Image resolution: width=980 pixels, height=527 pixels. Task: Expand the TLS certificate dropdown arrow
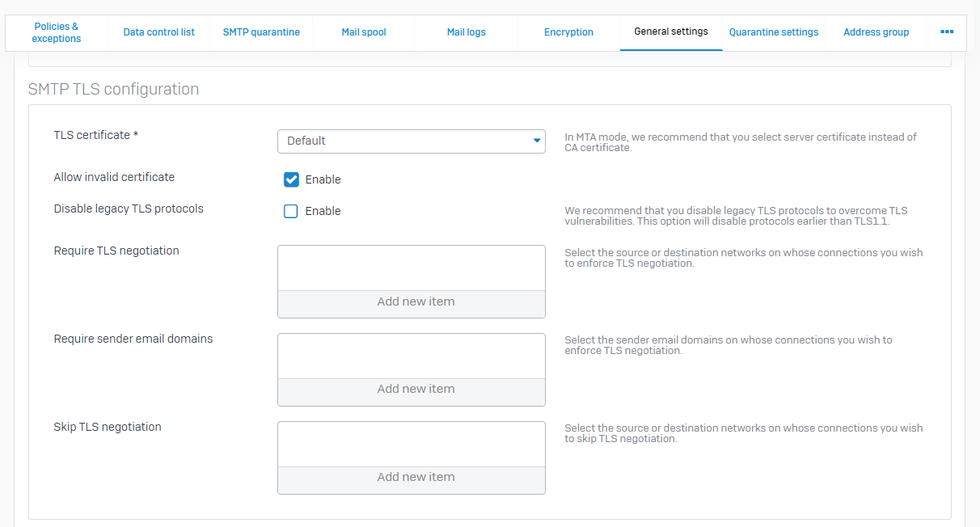click(x=536, y=141)
